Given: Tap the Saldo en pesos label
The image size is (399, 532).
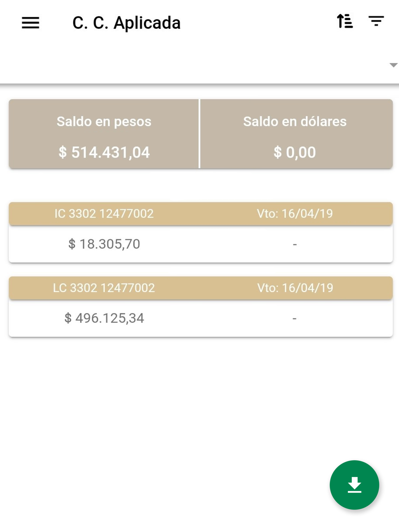Looking at the screenshot, I should 104,122.
